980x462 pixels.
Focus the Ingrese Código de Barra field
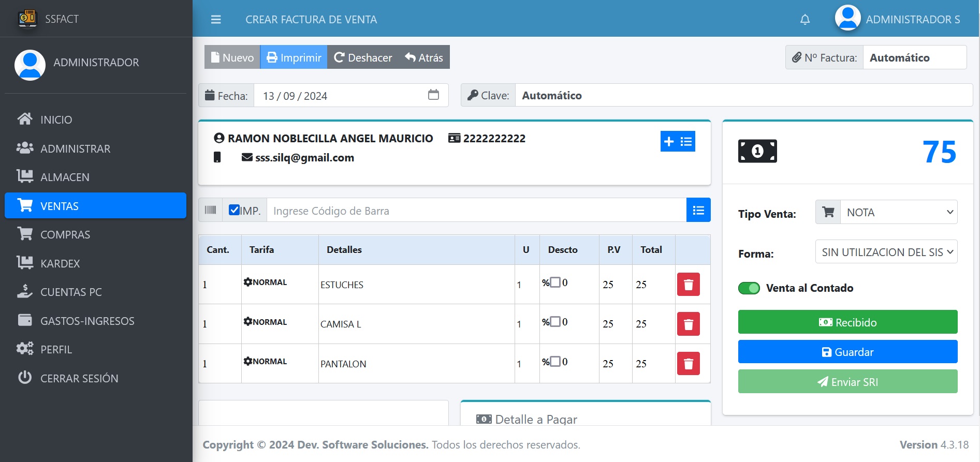tap(476, 211)
